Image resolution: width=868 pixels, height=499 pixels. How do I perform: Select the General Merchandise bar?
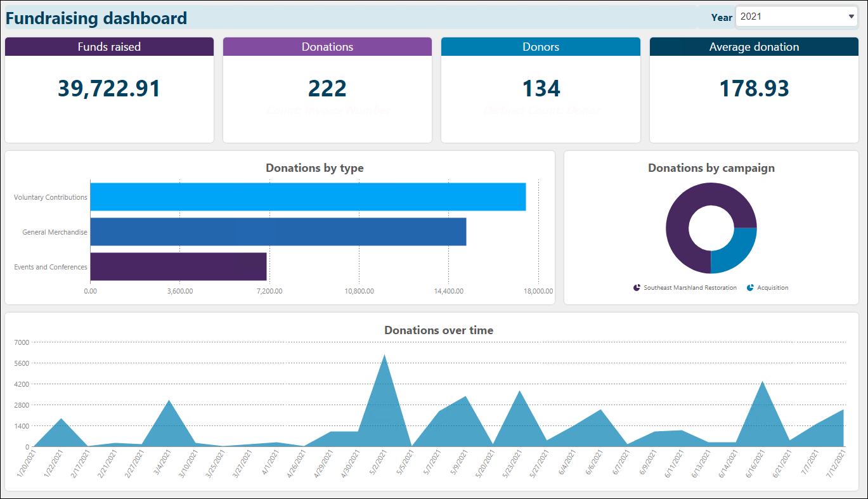pyautogui.click(x=278, y=231)
